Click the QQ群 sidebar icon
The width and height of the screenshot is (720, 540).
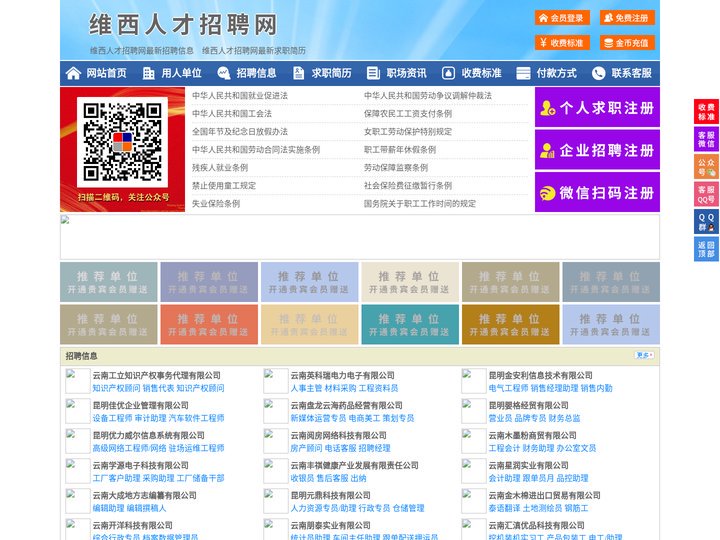[x=706, y=222]
